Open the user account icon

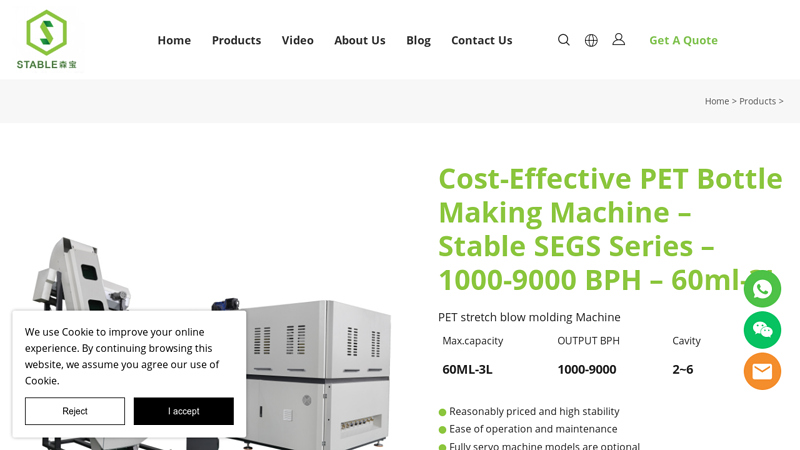(618, 39)
